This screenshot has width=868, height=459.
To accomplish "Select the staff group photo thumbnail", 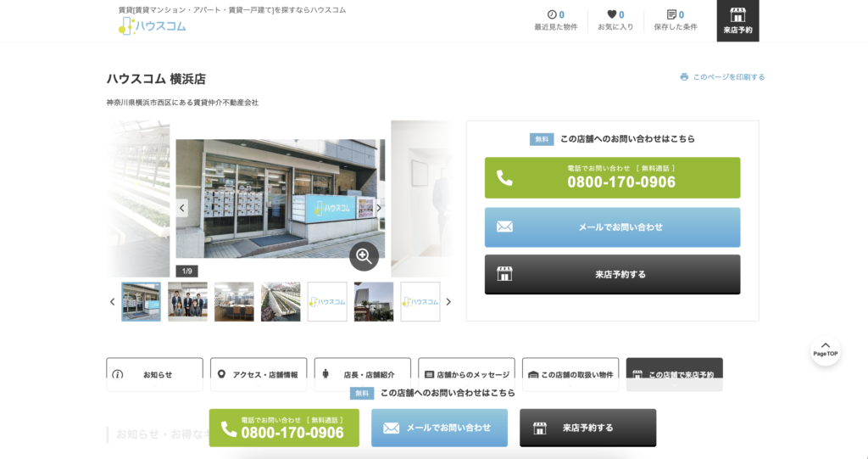I will tap(187, 301).
